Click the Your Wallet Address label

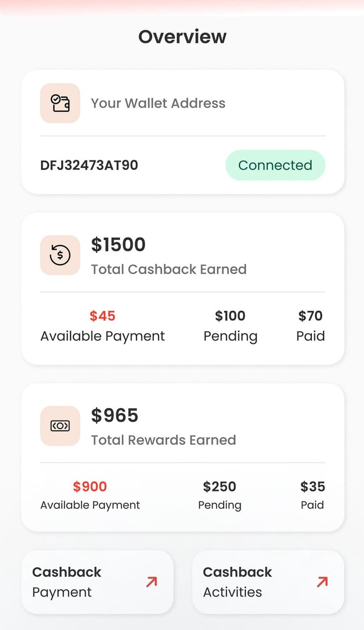[158, 103]
